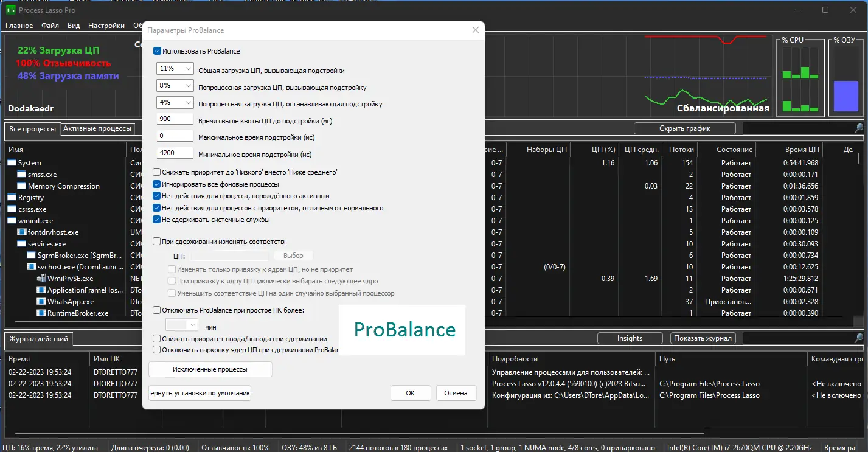
Task: Uncheck the Использовать ProBalance checkbox
Action: (158, 51)
